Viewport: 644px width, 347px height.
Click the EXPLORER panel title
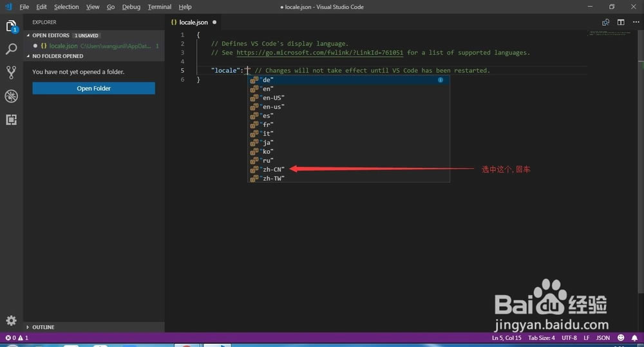(x=44, y=22)
